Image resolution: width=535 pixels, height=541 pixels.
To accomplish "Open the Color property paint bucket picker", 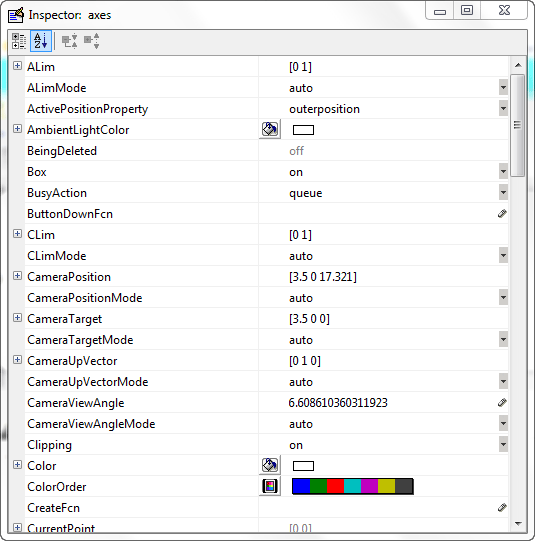I will (x=270, y=465).
